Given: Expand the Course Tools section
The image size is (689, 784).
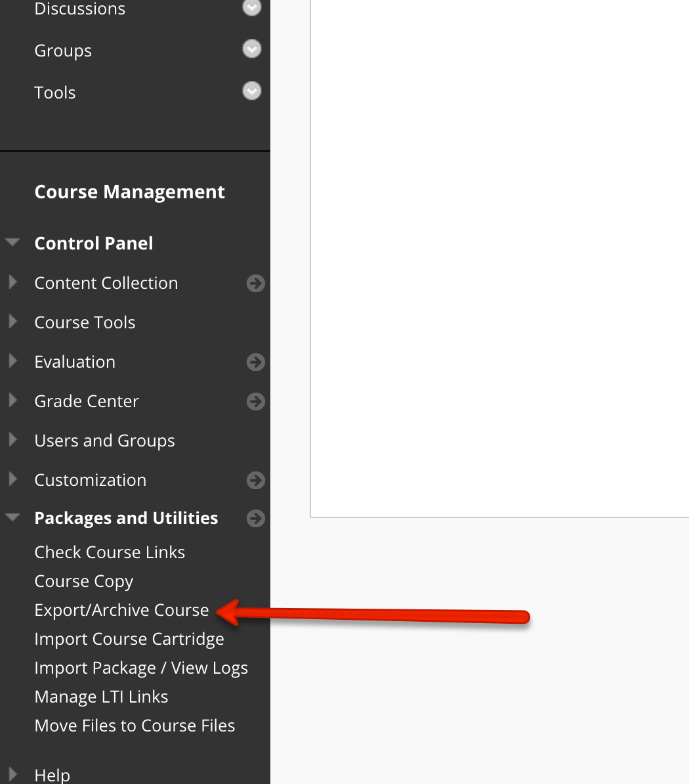Looking at the screenshot, I should pyautogui.click(x=12, y=322).
